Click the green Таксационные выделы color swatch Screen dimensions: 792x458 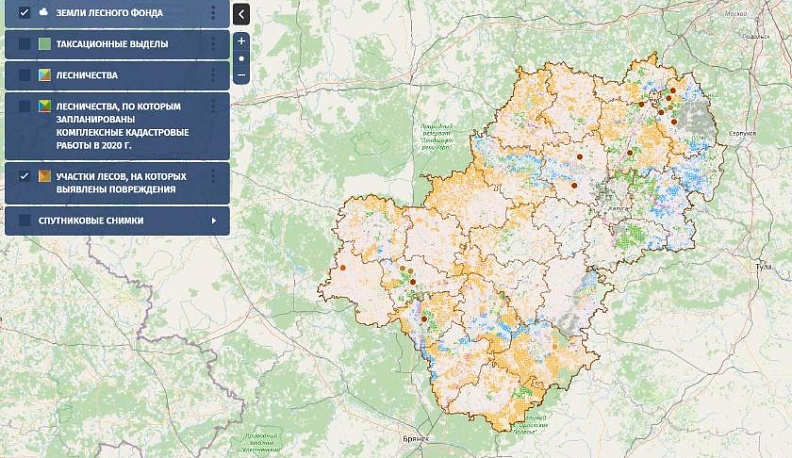[x=44, y=44]
